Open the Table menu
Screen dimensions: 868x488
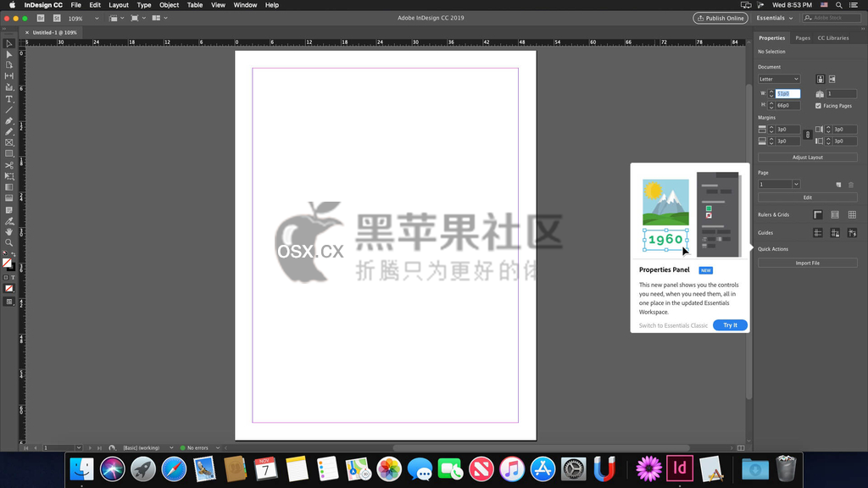click(195, 5)
